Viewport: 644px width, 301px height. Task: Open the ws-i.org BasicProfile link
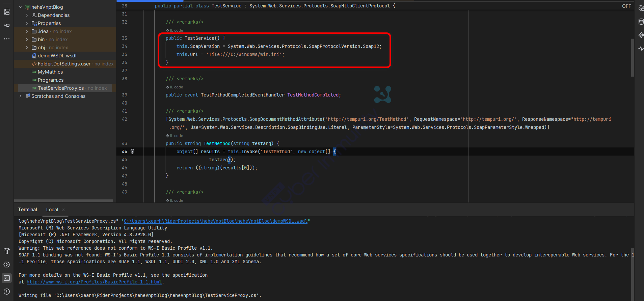click(x=94, y=282)
